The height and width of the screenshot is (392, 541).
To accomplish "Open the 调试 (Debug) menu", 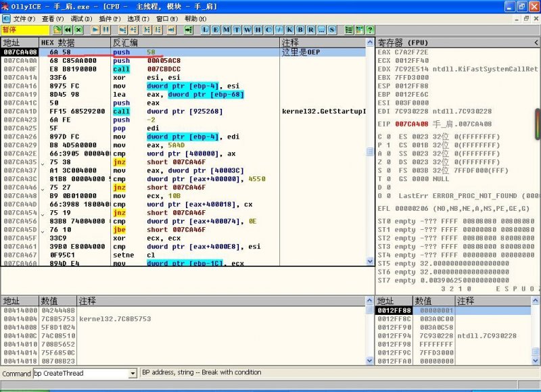I will click(81, 18).
